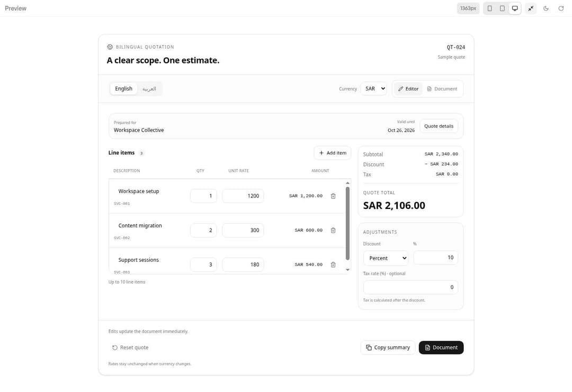Click quantity field for Workspace setup
572x392 pixels.
[x=203, y=196]
